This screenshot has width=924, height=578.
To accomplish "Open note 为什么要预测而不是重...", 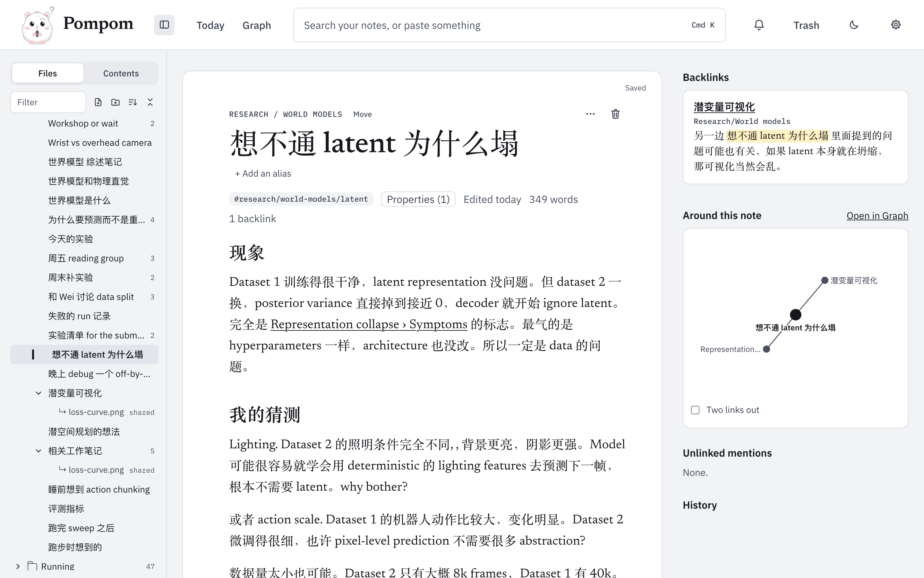I will (84, 219).
